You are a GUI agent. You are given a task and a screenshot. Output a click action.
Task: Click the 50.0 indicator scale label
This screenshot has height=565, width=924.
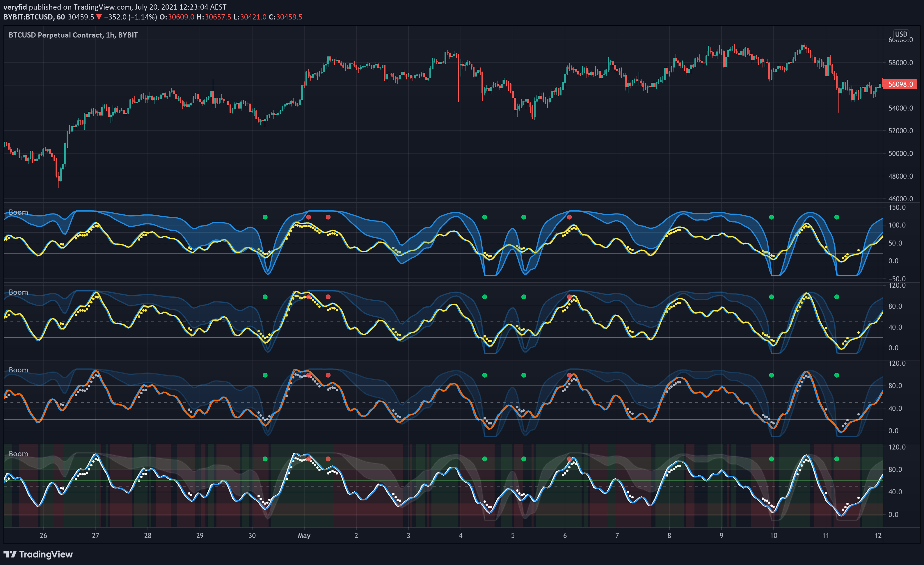pyautogui.click(x=895, y=243)
